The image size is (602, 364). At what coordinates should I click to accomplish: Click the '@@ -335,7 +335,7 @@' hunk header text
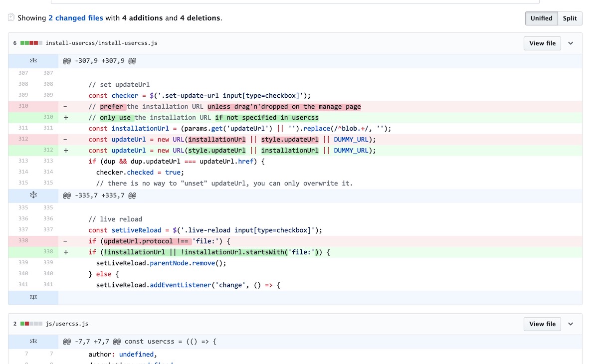tap(100, 195)
